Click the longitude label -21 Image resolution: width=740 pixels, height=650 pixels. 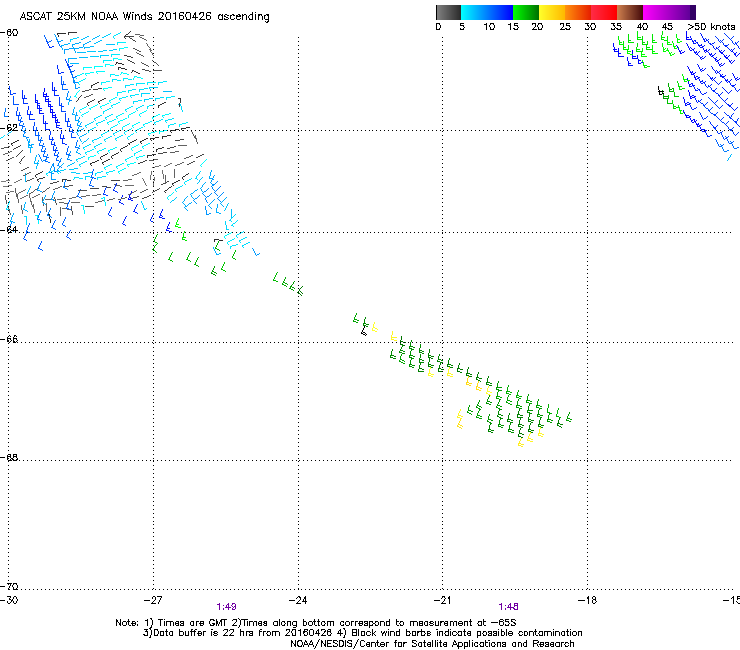442,600
